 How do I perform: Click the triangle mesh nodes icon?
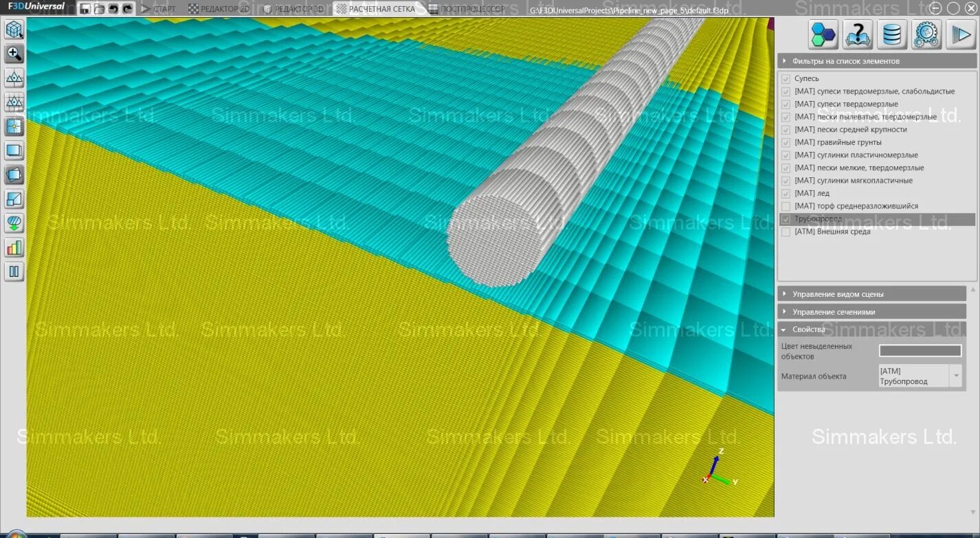[14, 78]
